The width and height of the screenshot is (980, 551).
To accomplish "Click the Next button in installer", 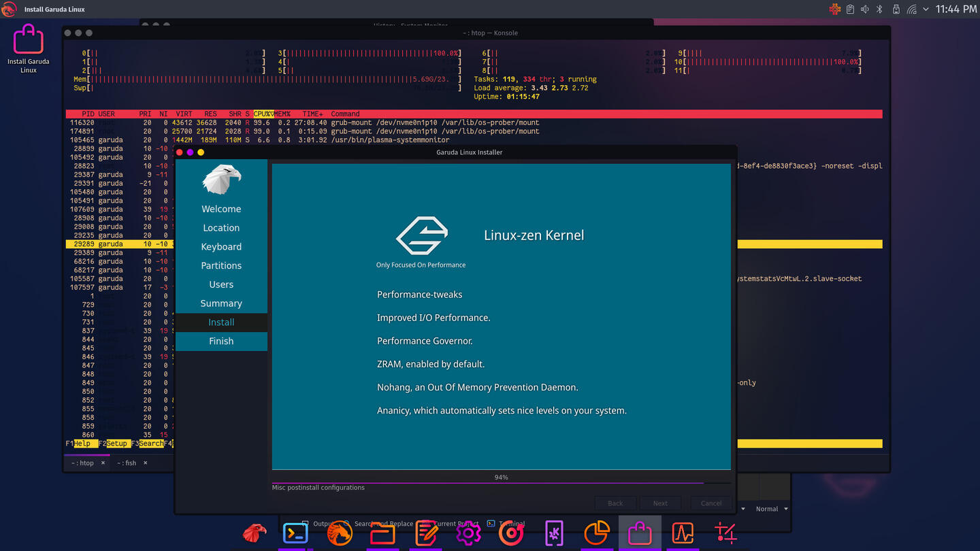I will [x=660, y=503].
